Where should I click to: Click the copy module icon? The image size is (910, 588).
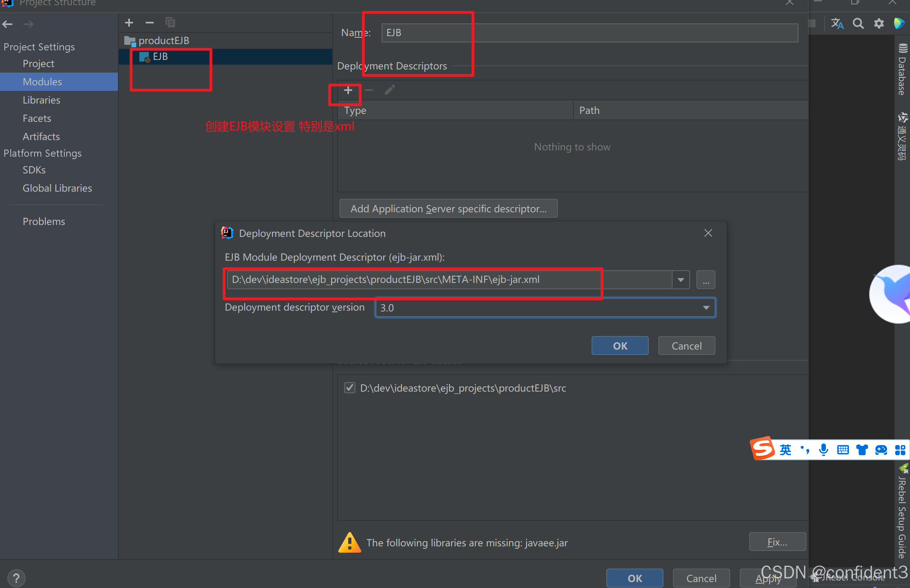(x=170, y=23)
